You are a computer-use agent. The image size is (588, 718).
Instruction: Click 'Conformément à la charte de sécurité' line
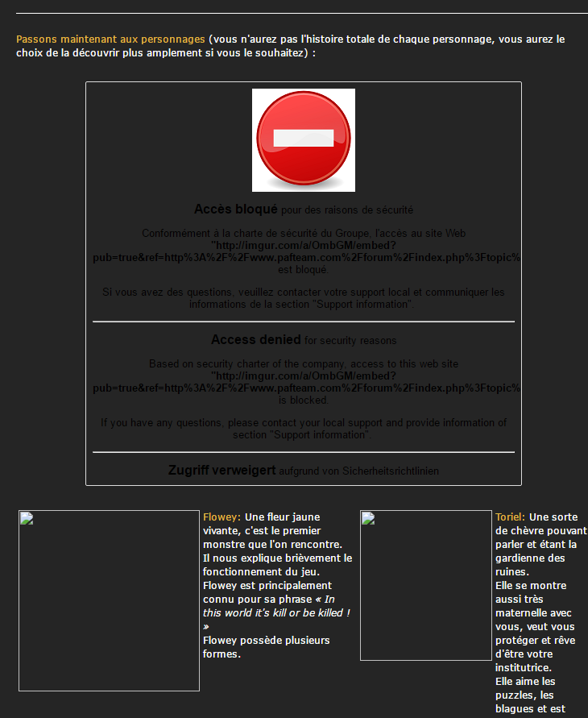pos(304,234)
